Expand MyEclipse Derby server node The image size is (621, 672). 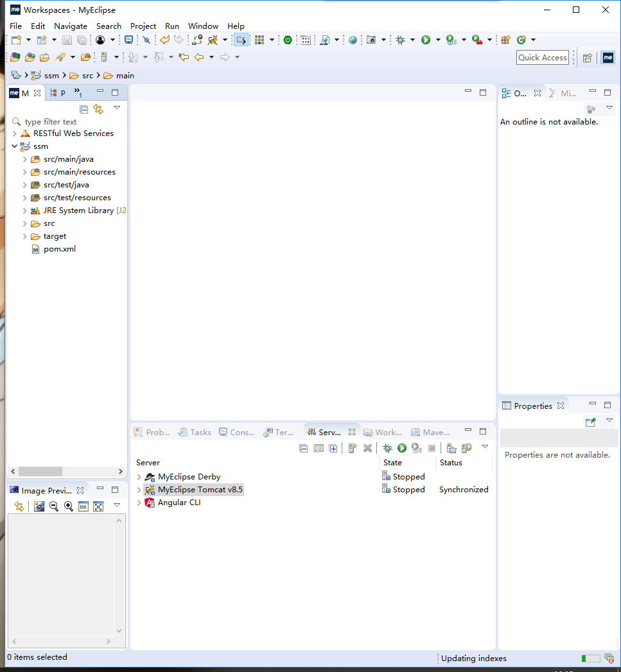pos(139,477)
